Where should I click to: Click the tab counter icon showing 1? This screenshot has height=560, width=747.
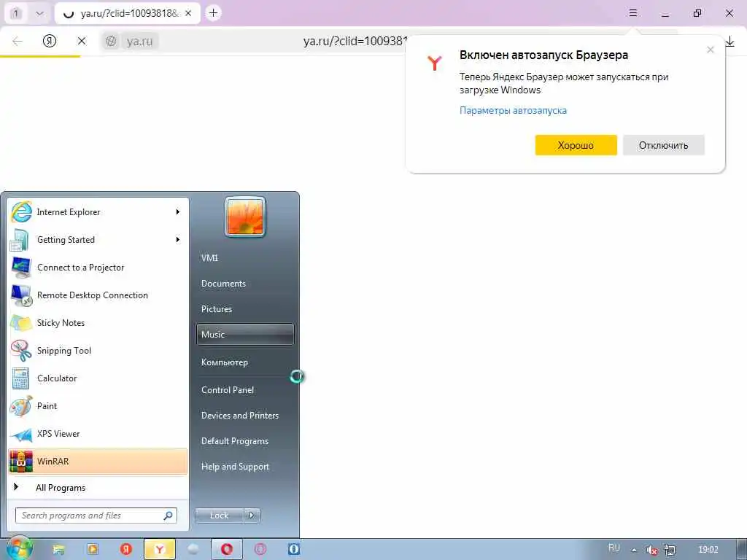(16, 13)
